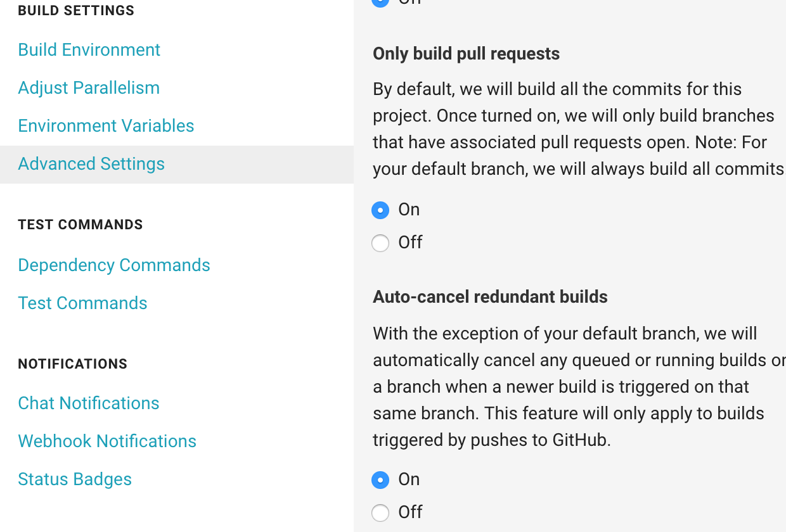This screenshot has height=532, width=786.
Task: Click the Auto-cancel redundant builds heading
Action: pos(490,297)
